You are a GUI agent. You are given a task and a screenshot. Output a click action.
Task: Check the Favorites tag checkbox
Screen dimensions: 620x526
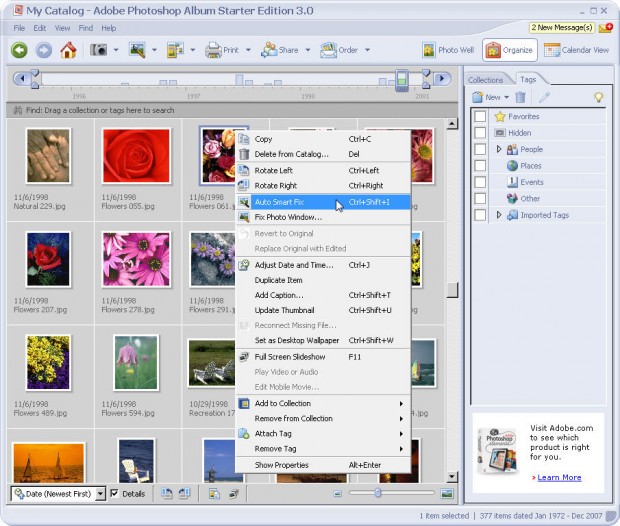480,116
